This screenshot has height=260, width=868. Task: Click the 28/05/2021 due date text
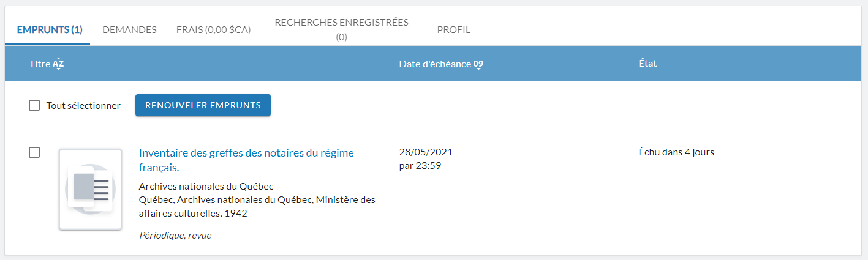[426, 152]
